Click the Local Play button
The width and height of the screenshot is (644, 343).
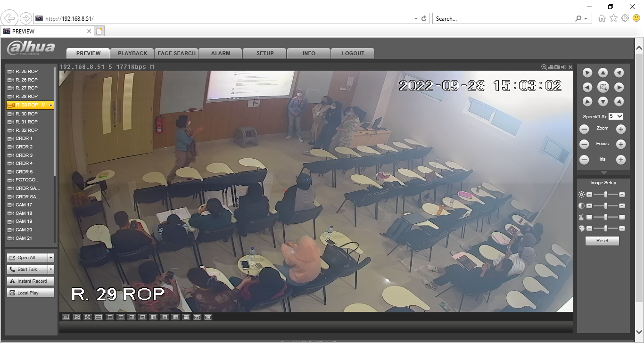pos(31,293)
